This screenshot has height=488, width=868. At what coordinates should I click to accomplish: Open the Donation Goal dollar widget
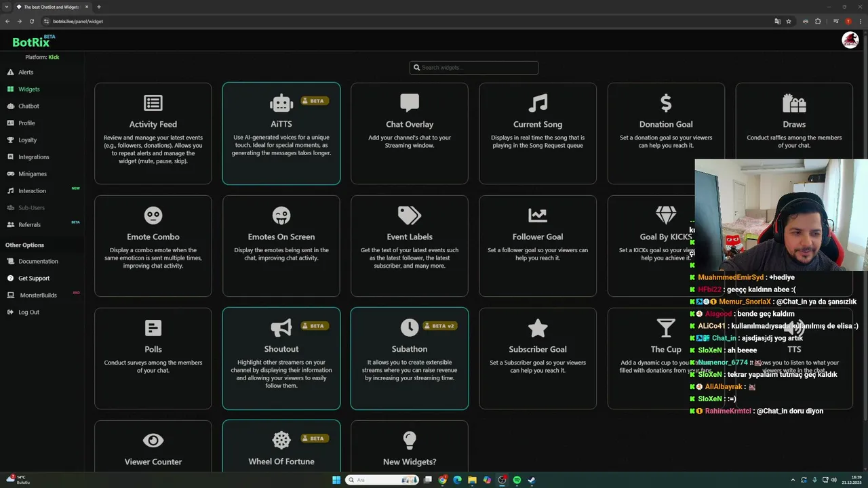tap(665, 134)
